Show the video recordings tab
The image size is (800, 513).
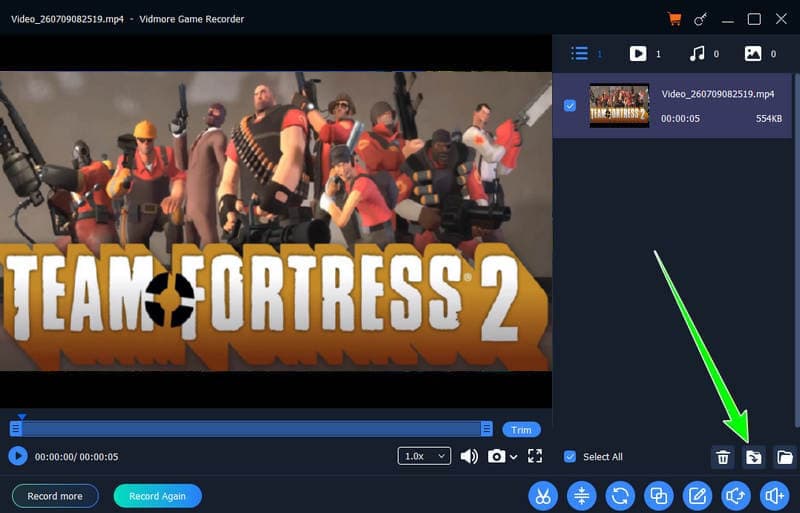pyautogui.click(x=638, y=54)
